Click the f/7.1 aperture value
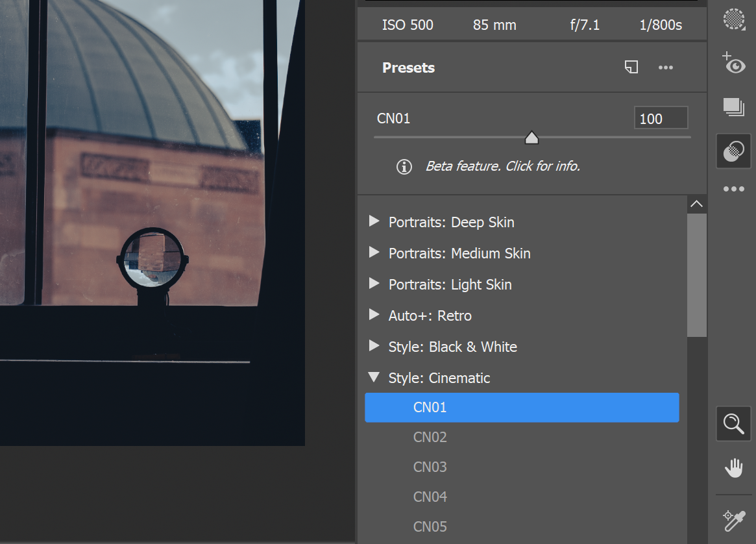756x544 pixels. 585,25
